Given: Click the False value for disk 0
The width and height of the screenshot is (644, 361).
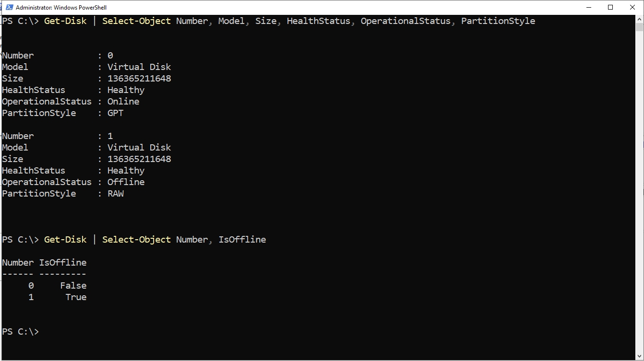Looking at the screenshot, I should (x=73, y=285).
